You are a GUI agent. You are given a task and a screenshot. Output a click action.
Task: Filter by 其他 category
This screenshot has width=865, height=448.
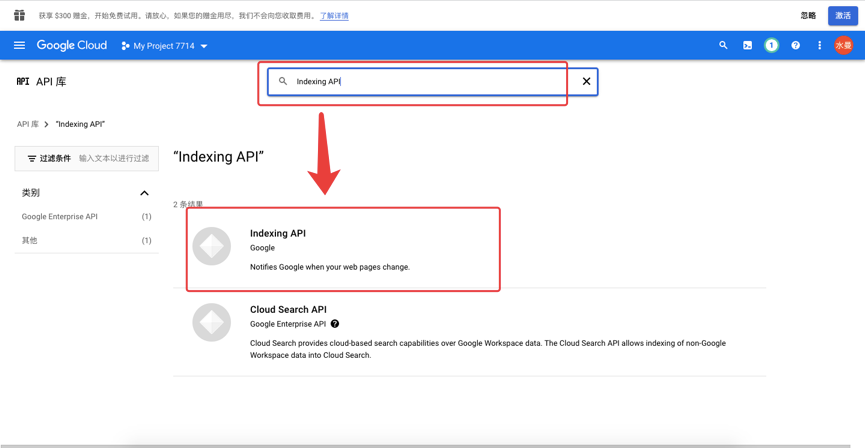[x=30, y=240]
